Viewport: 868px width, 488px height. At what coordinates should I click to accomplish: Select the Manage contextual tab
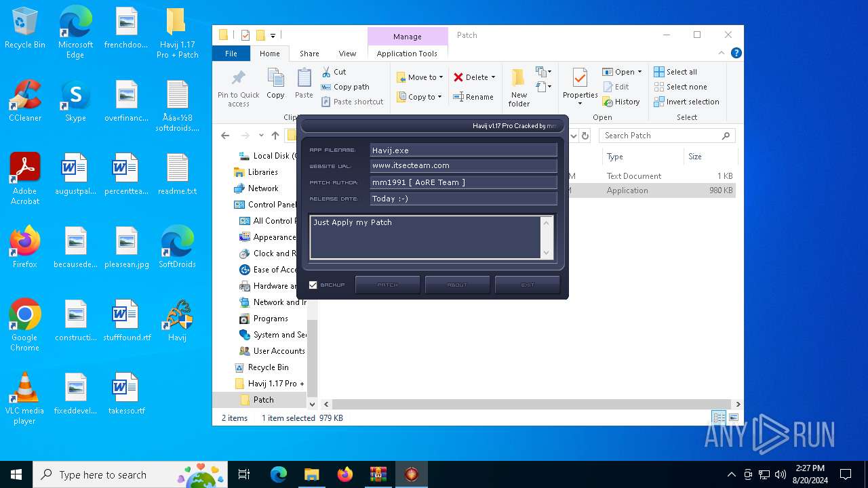coord(407,37)
